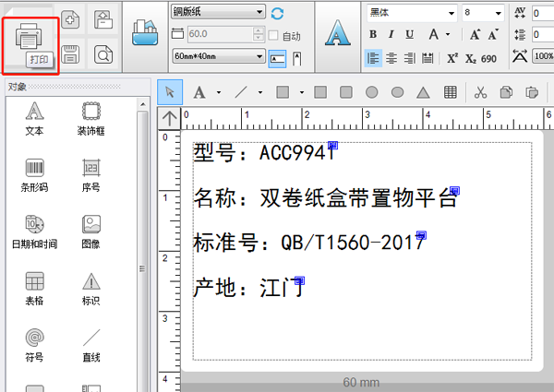The width and height of the screenshot is (554, 392).
Task: Cut the selected object (scissors)
Action: coord(480,92)
